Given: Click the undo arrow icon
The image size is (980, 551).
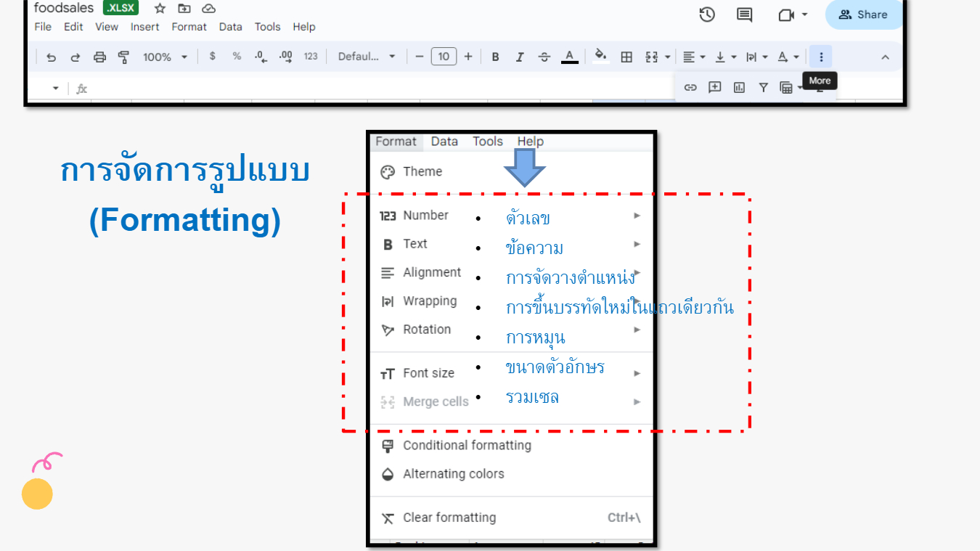Looking at the screenshot, I should pyautogui.click(x=51, y=57).
